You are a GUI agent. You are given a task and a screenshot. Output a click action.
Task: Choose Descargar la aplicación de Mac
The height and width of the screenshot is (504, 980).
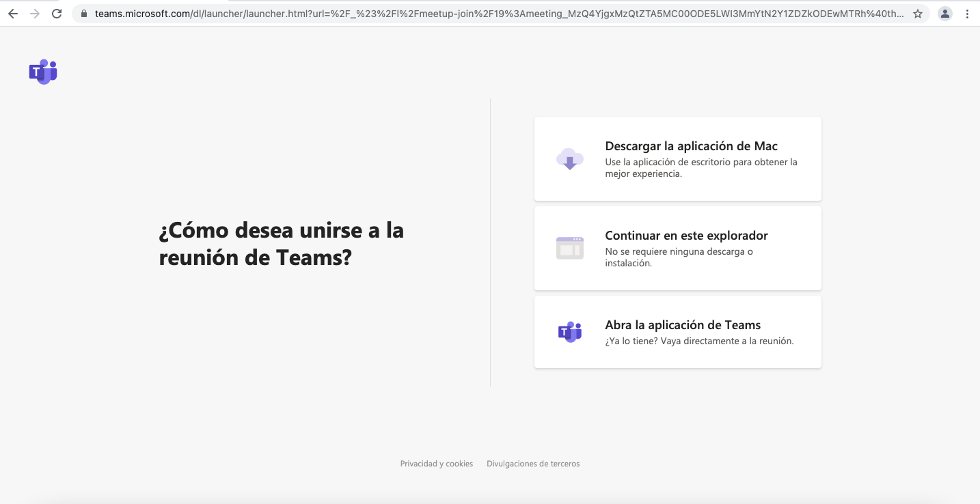coord(678,159)
